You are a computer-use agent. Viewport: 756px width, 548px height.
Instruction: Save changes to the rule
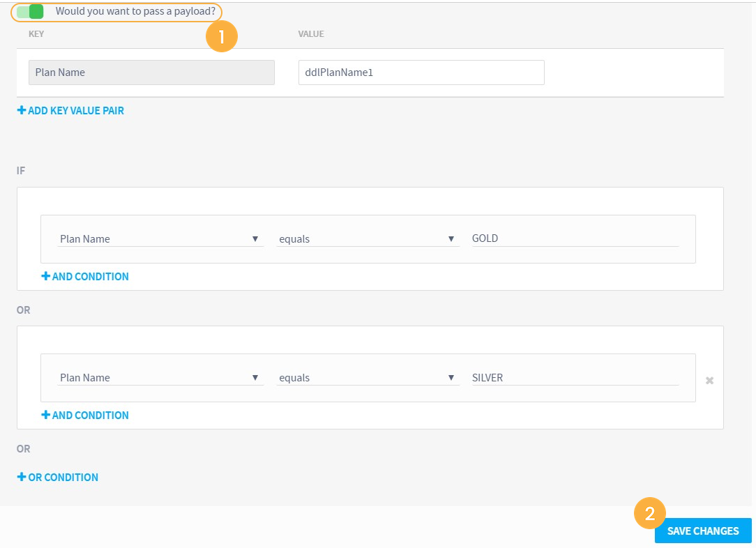(703, 531)
